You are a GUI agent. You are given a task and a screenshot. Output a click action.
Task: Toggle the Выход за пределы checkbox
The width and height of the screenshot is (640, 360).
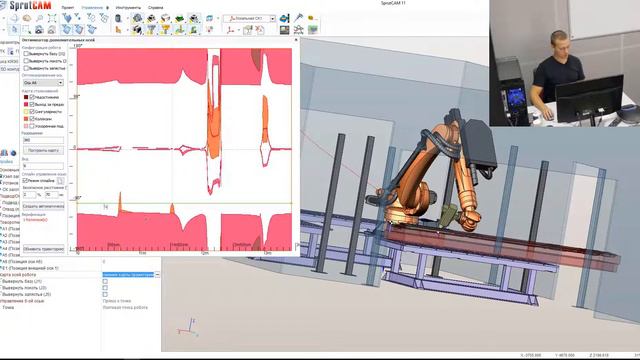tap(32, 104)
